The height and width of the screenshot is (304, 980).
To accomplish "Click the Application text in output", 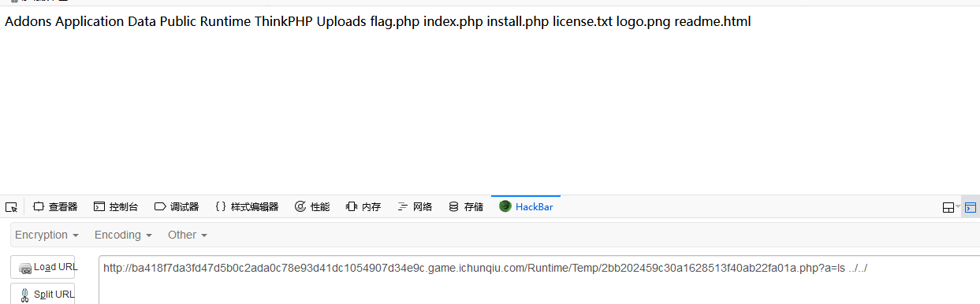I will pyautogui.click(x=90, y=22).
